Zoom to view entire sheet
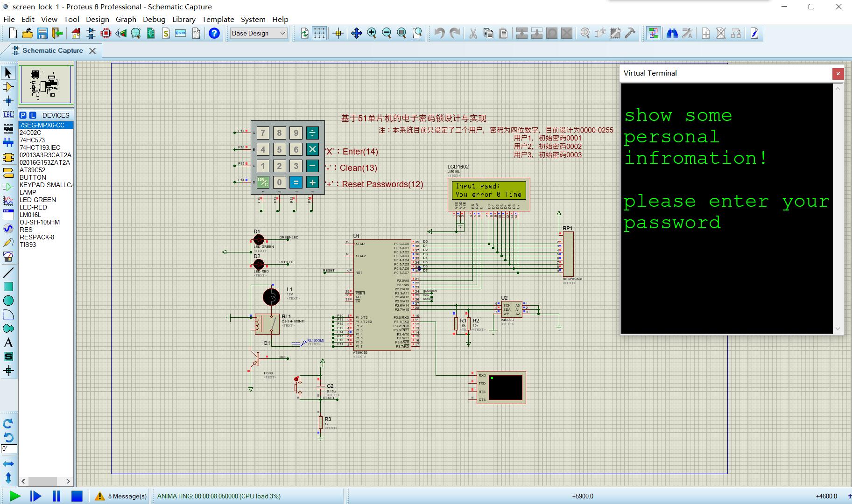 tap(401, 33)
